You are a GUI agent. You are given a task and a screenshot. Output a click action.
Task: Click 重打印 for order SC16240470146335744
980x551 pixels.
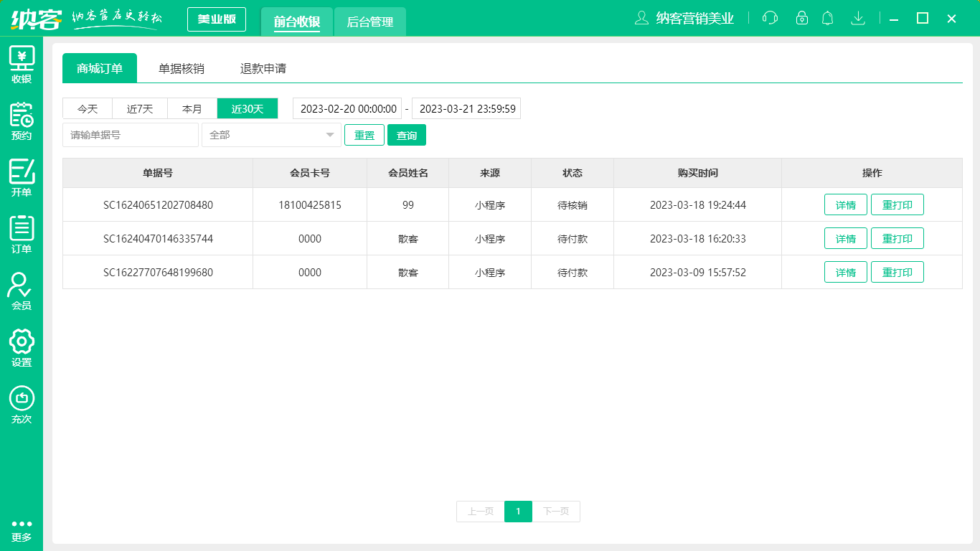click(x=897, y=238)
